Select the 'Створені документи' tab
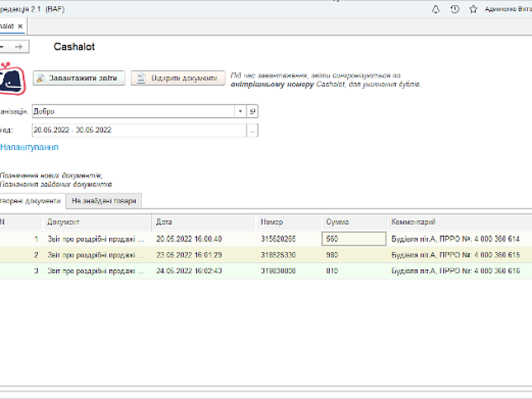This screenshot has width=532, height=399. pyautogui.click(x=30, y=200)
